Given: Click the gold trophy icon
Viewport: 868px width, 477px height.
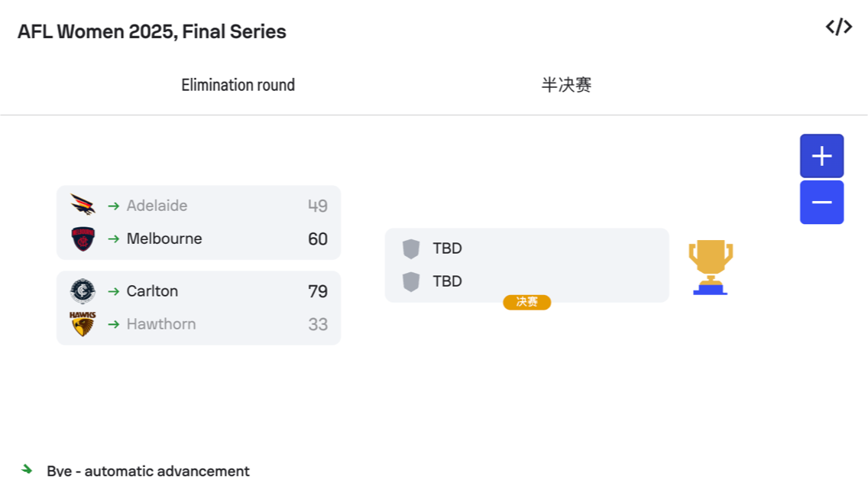Looking at the screenshot, I should click(711, 267).
